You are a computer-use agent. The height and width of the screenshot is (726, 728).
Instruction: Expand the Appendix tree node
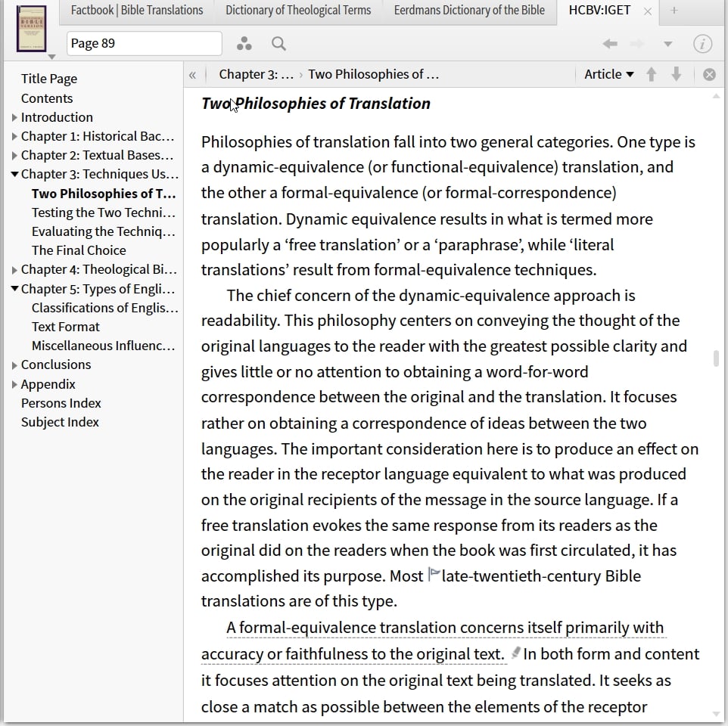click(x=14, y=385)
